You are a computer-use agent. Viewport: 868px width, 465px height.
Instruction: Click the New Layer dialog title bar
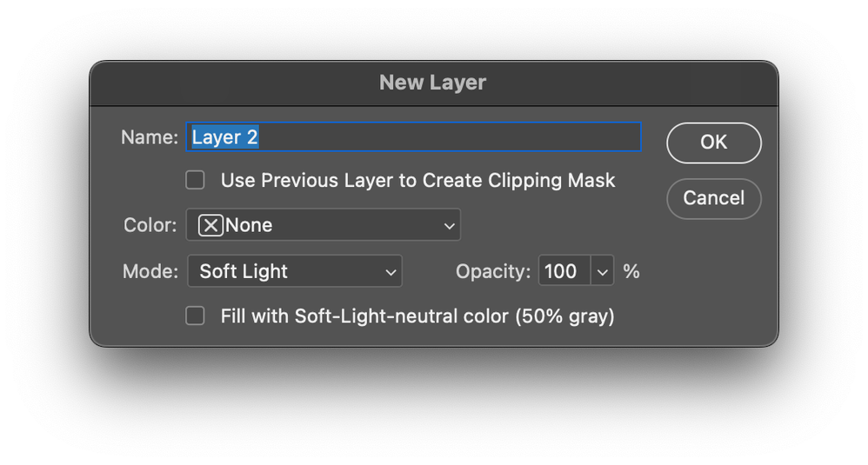click(433, 83)
